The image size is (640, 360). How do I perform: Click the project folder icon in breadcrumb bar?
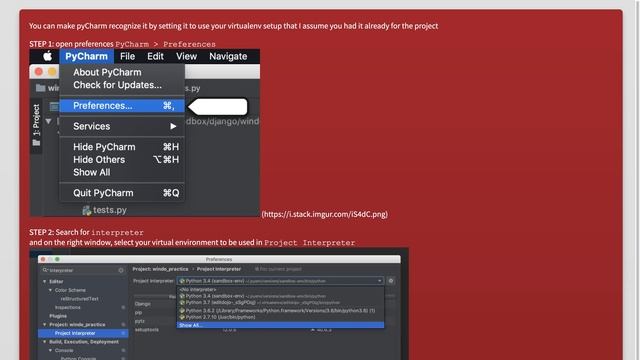(40, 88)
